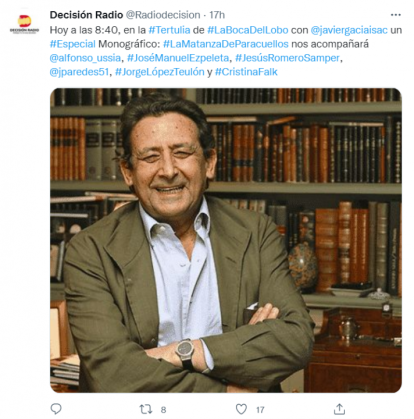Open the @Radiodecision handle
The height and width of the screenshot is (419, 414).
[163, 15]
